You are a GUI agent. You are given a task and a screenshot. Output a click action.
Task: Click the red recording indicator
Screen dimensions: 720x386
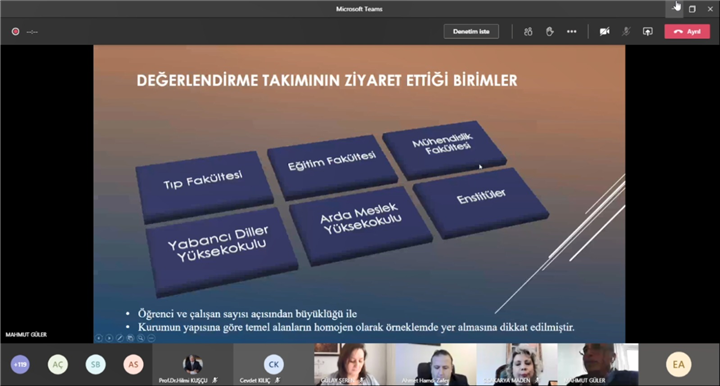(16, 32)
